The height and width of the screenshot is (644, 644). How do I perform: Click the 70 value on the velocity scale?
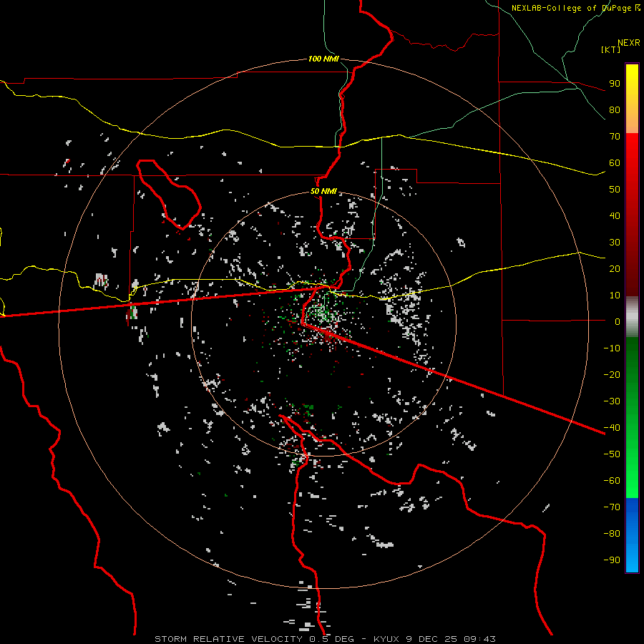click(x=615, y=137)
